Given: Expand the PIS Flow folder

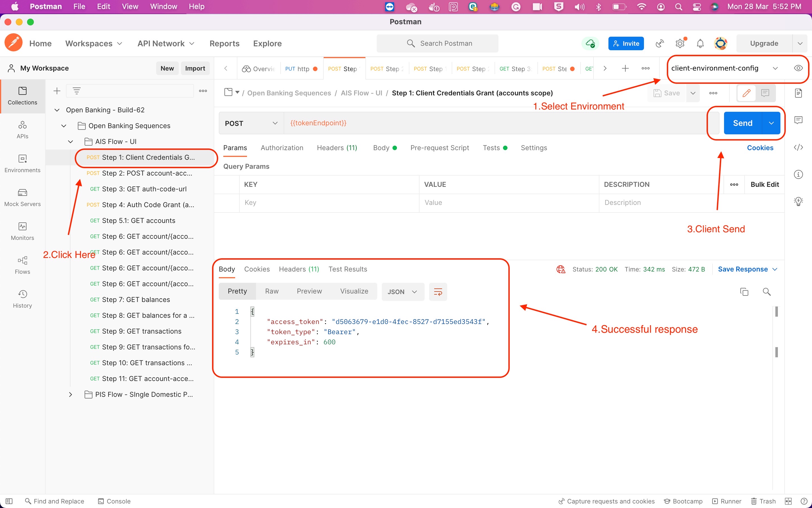Looking at the screenshot, I should click(x=70, y=395).
